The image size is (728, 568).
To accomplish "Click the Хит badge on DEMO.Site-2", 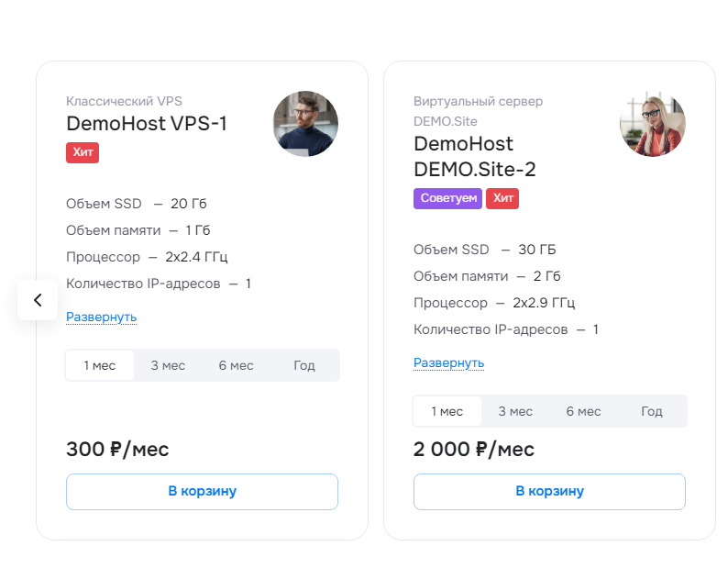I will [502, 198].
